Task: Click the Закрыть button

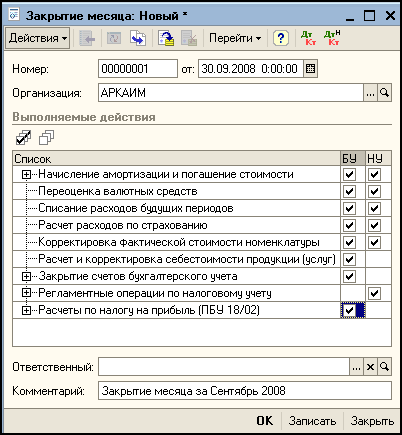Action: pyautogui.click(x=372, y=421)
